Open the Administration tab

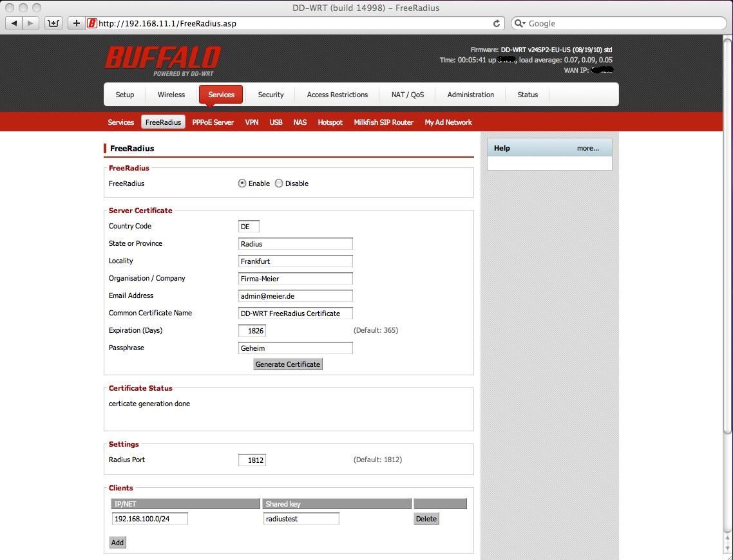tap(471, 95)
